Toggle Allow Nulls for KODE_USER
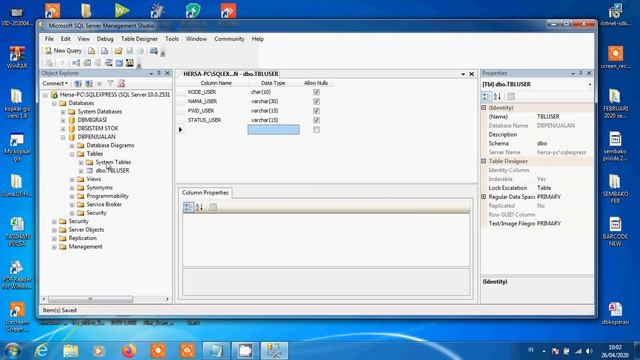640x360 pixels. [316, 92]
